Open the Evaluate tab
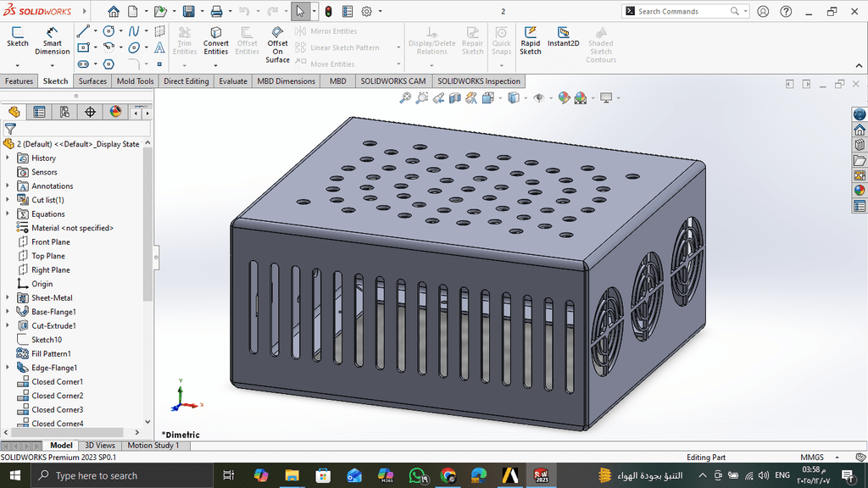Viewport: 868px width, 488px height. click(x=233, y=81)
